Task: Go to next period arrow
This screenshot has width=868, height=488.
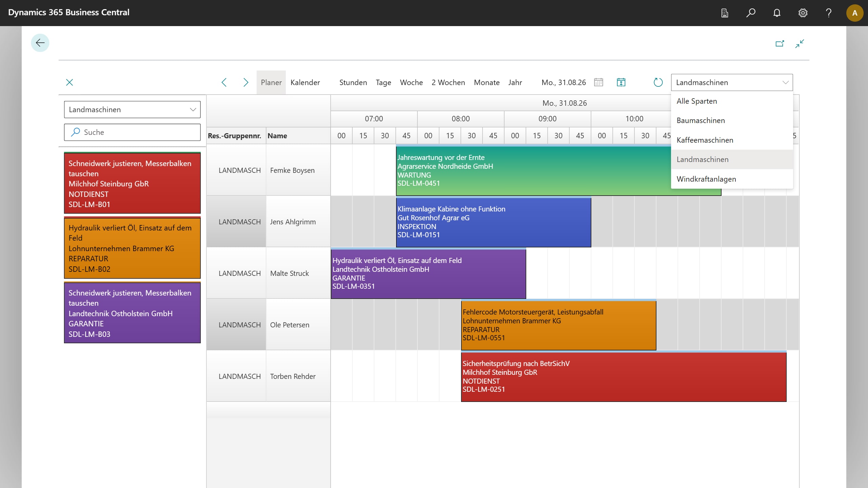Action: 246,82
